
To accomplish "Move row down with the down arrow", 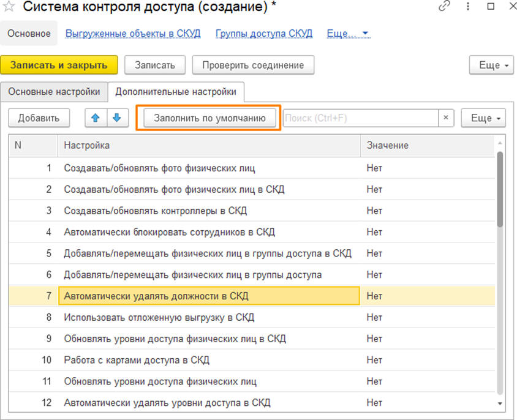I will [x=117, y=118].
